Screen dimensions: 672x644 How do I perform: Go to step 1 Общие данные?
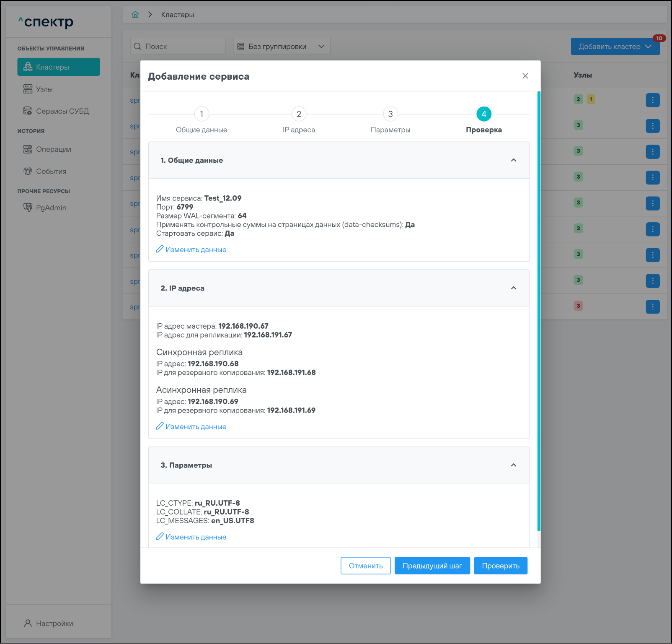(202, 114)
